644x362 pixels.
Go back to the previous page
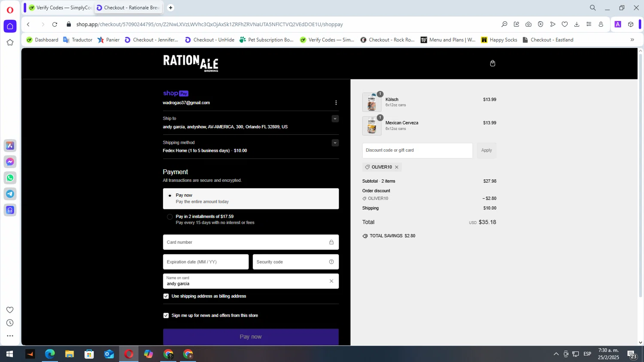click(x=28, y=24)
